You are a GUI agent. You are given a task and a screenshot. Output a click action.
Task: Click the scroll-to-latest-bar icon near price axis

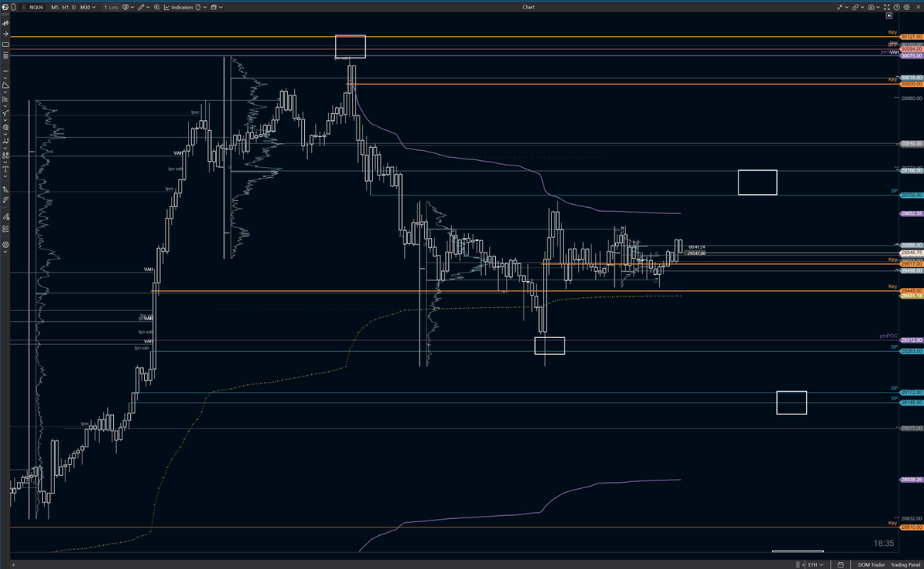[889, 15]
